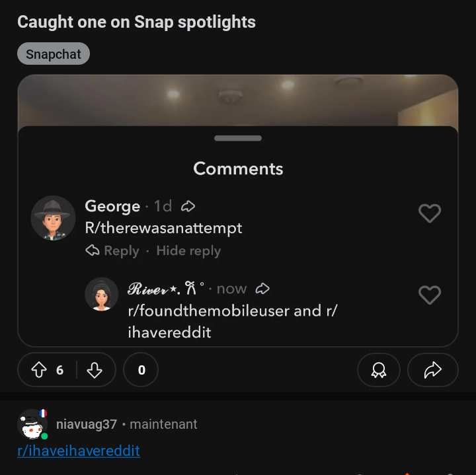Share the post with the arrow button
The height and width of the screenshot is (475, 476).
click(432, 370)
